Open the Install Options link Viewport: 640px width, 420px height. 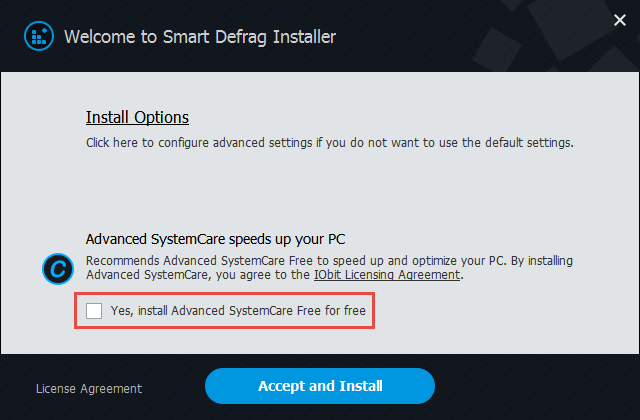137,118
